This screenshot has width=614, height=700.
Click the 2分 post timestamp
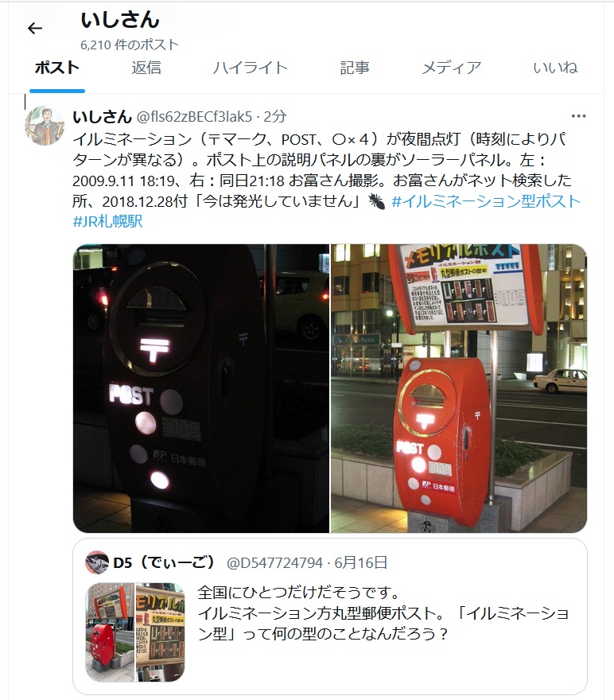[x=274, y=116]
